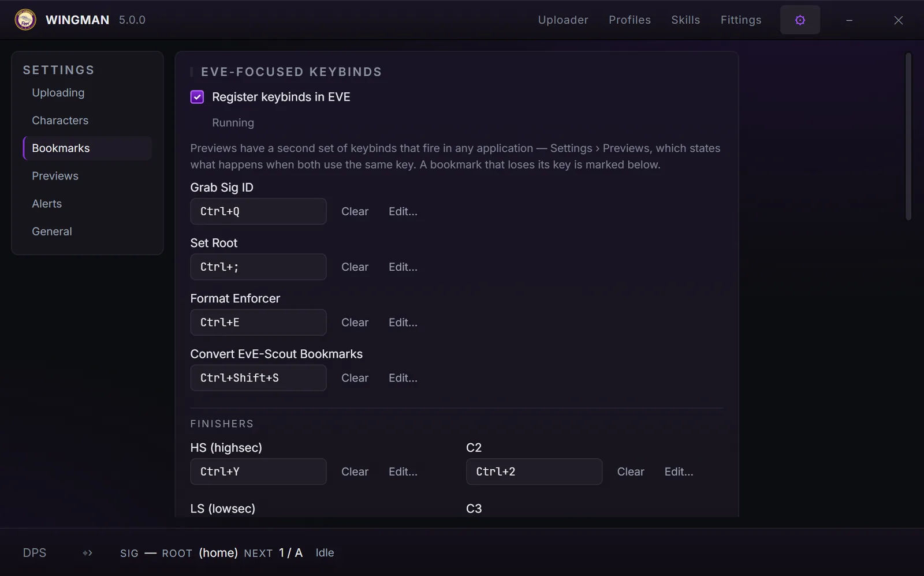Switch to the Profiles tab
The height and width of the screenshot is (576, 924).
coord(629,20)
